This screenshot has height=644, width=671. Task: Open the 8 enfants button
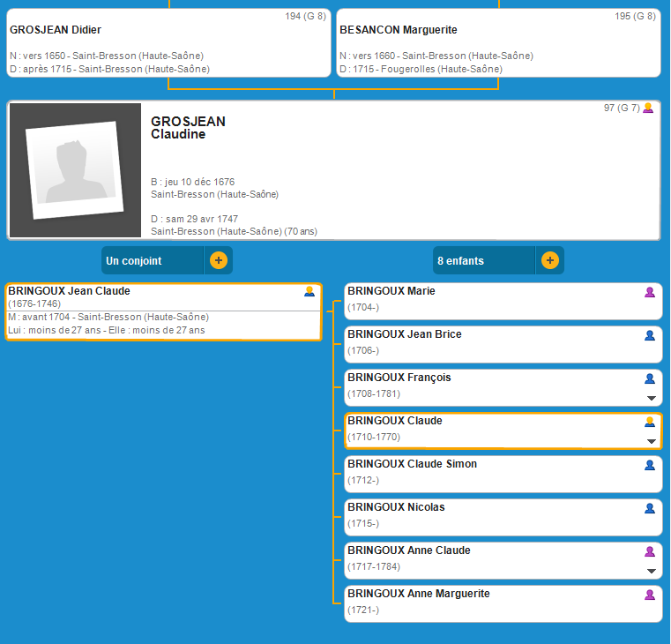pos(484,261)
